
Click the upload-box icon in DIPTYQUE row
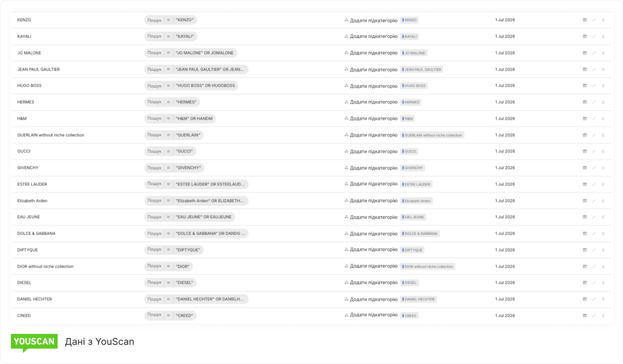pyautogui.click(x=585, y=250)
